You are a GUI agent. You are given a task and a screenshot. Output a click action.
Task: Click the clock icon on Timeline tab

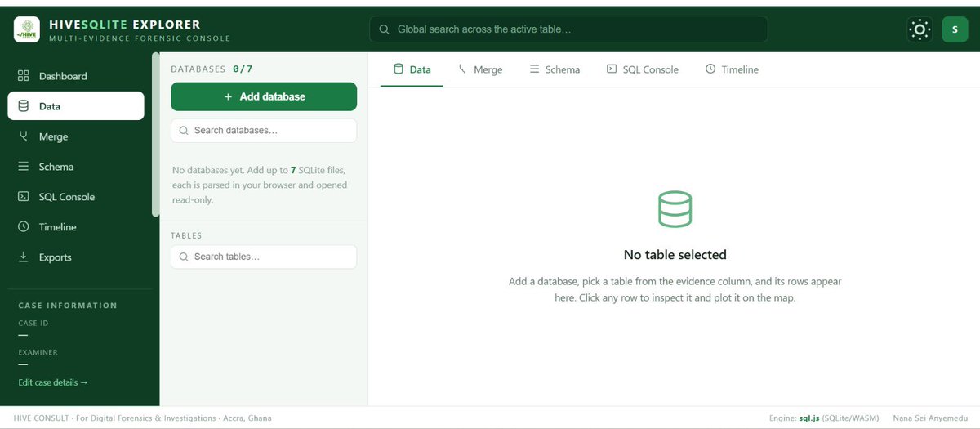710,69
